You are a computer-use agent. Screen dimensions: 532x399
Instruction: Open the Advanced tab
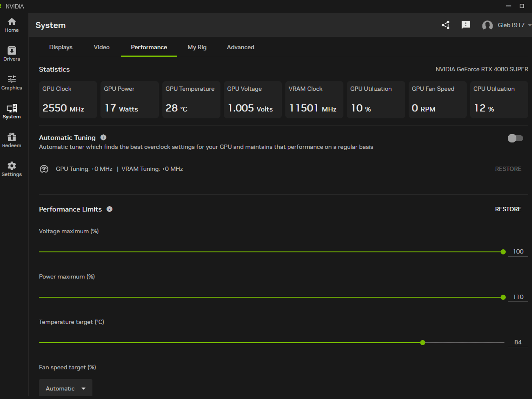coord(241,47)
